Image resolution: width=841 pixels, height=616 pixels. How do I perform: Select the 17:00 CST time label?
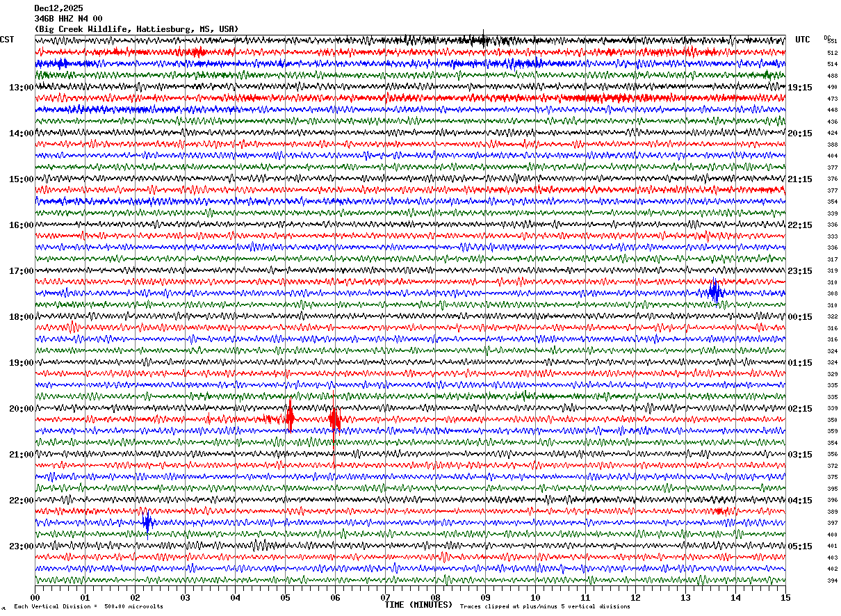pyautogui.click(x=21, y=271)
